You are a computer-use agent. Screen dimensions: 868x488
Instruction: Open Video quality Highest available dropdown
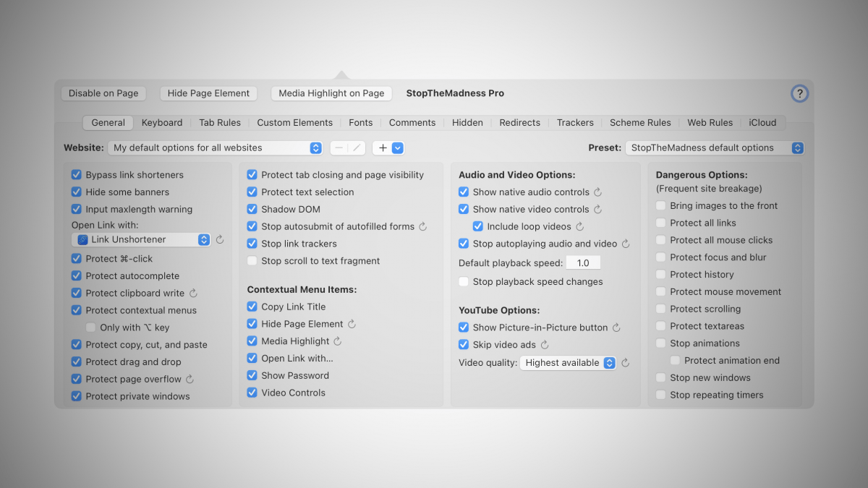click(x=568, y=363)
